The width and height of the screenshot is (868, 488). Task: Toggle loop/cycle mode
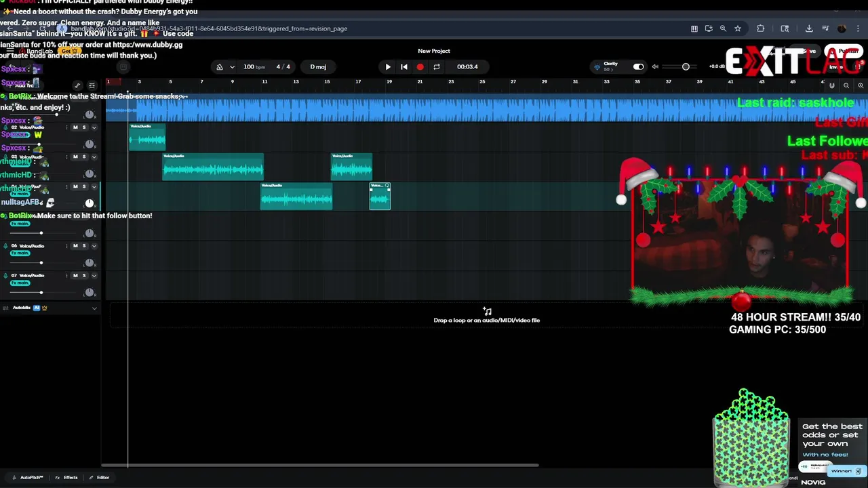point(437,66)
